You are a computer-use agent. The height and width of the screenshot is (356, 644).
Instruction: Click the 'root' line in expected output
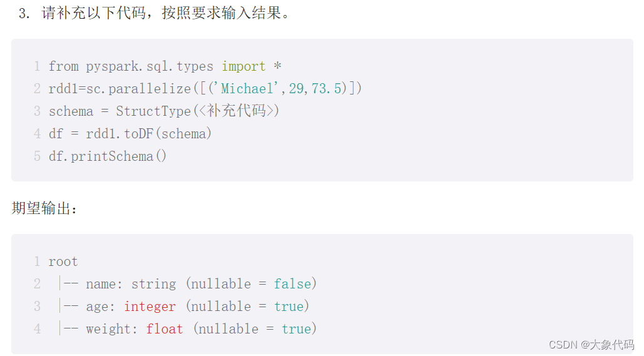tap(63, 262)
